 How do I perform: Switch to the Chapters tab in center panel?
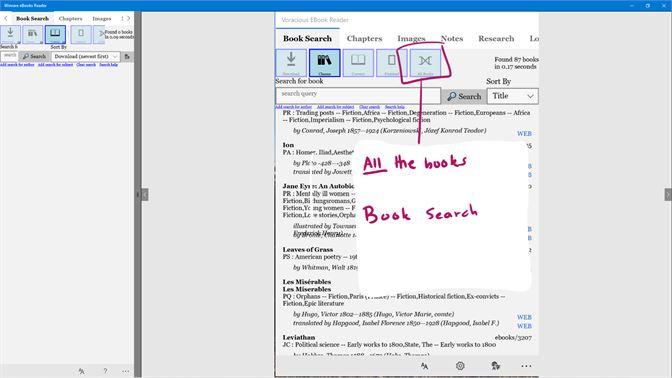pos(364,39)
